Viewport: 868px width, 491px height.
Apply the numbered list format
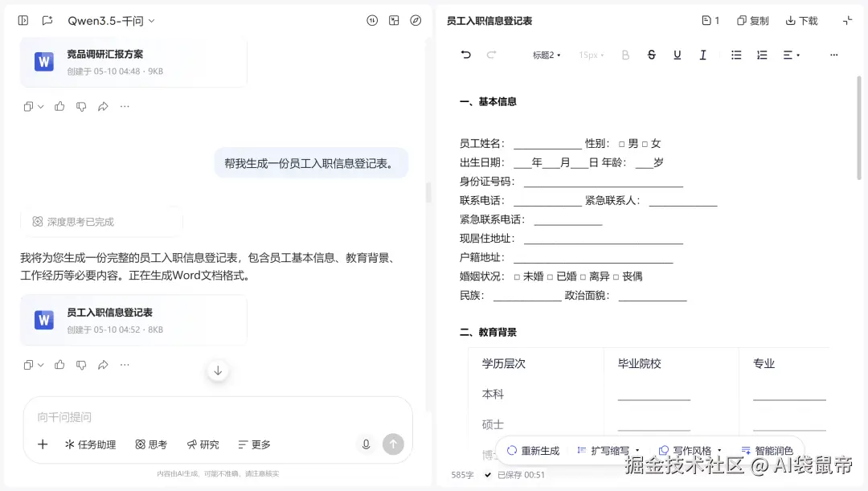(762, 55)
